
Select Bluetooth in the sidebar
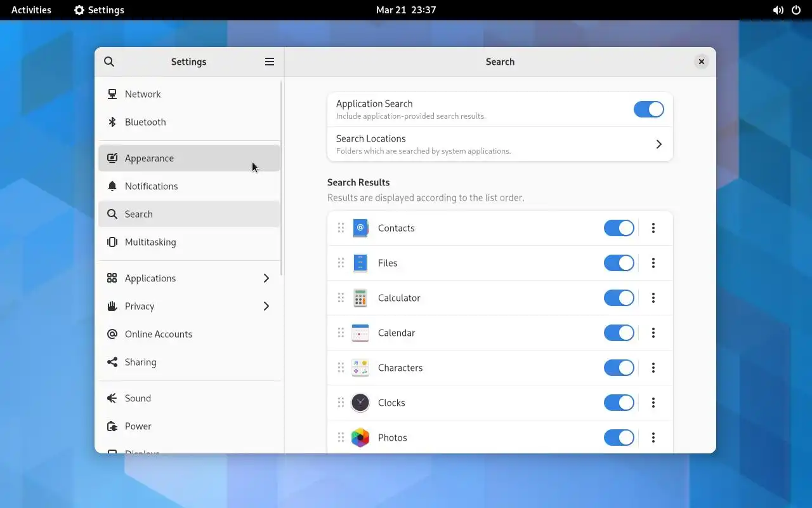189,122
